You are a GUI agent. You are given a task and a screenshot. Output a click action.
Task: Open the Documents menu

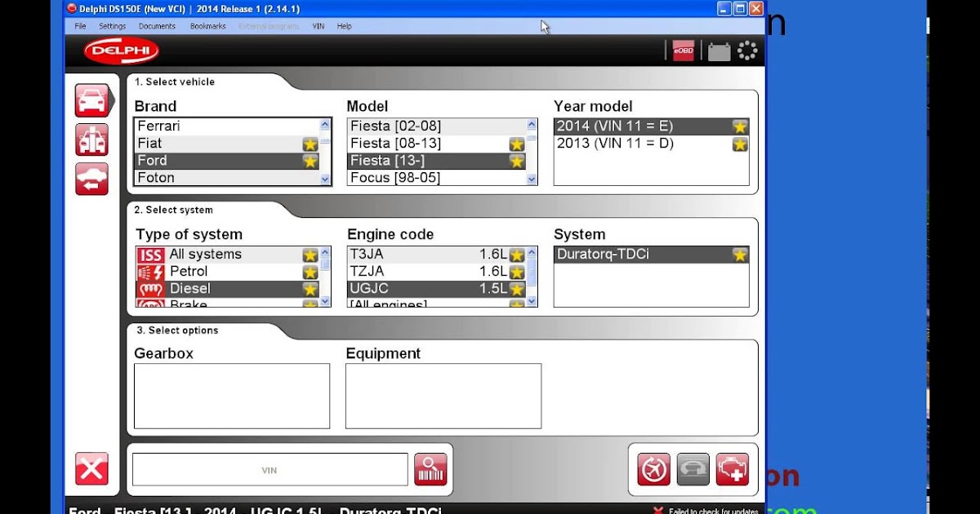coord(157,26)
